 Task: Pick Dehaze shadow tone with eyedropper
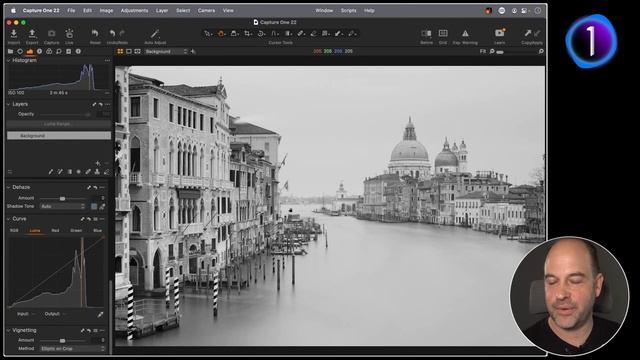(x=102, y=207)
